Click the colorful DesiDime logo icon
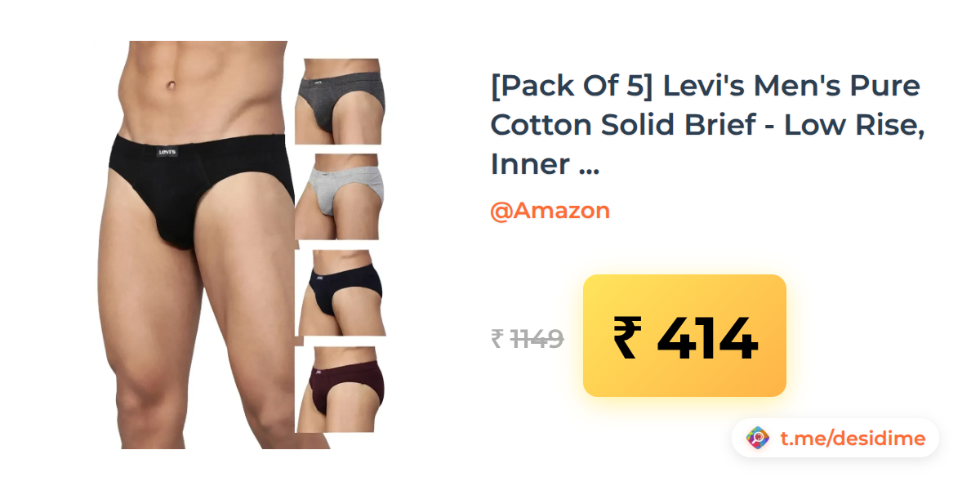Image resolution: width=980 pixels, height=490 pixels. (758, 439)
